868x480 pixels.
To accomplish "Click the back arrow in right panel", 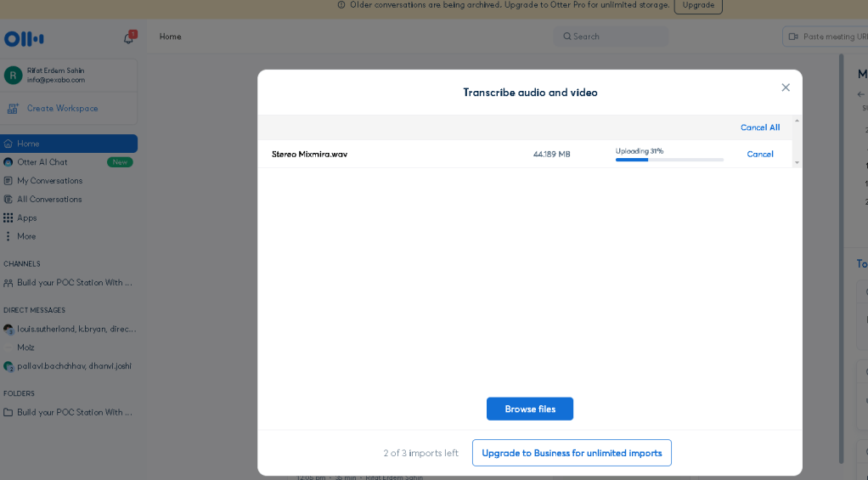I will [861, 94].
